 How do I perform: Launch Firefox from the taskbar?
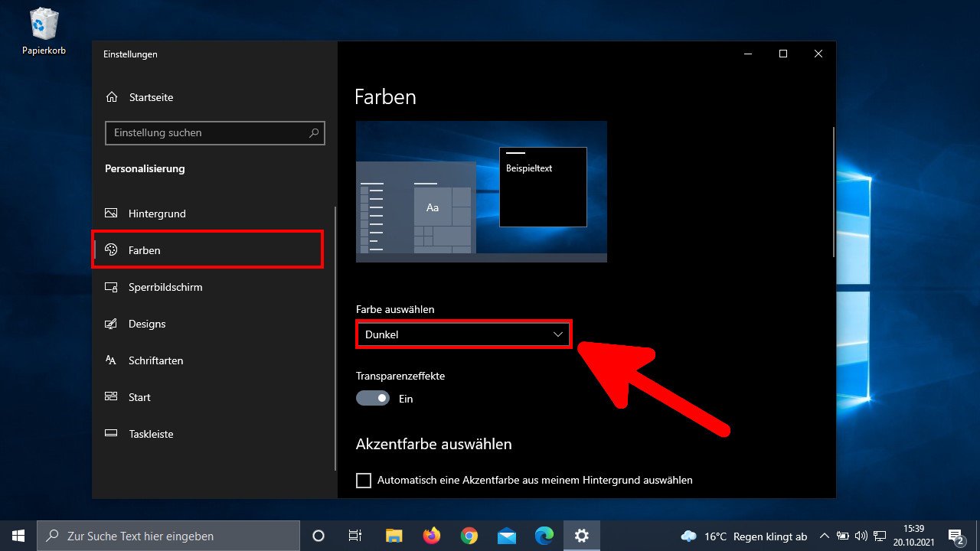pyautogui.click(x=431, y=536)
